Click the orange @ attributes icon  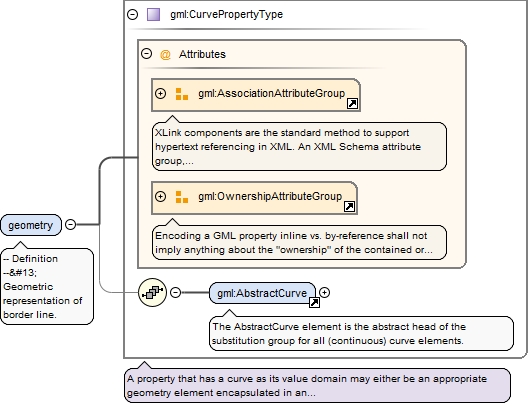click(x=165, y=54)
